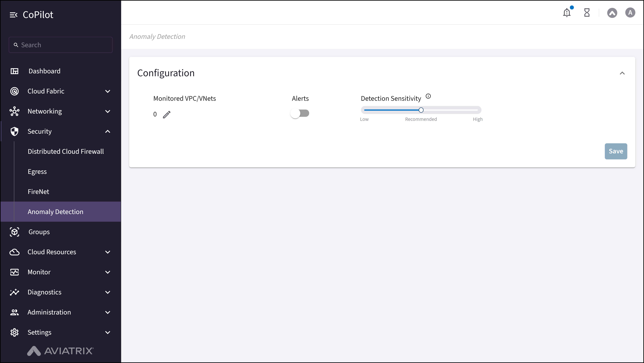Select the Cloud Fabric icon

(x=15, y=91)
